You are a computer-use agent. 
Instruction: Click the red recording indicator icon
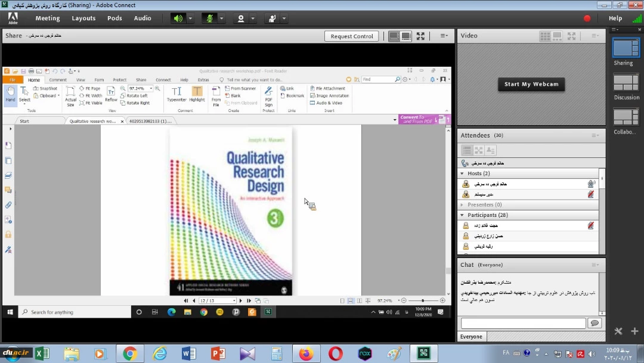coord(587,18)
